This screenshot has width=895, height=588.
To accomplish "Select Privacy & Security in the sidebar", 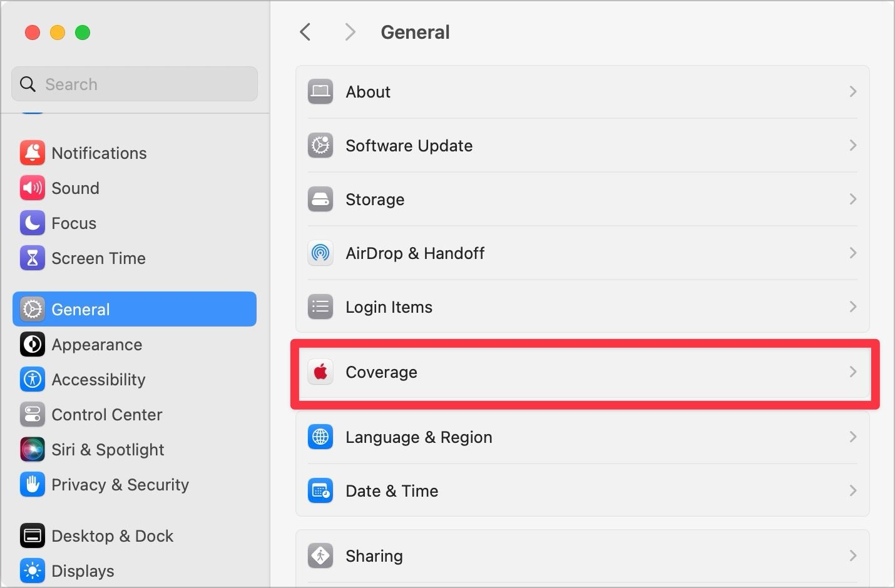I will [x=120, y=485].
